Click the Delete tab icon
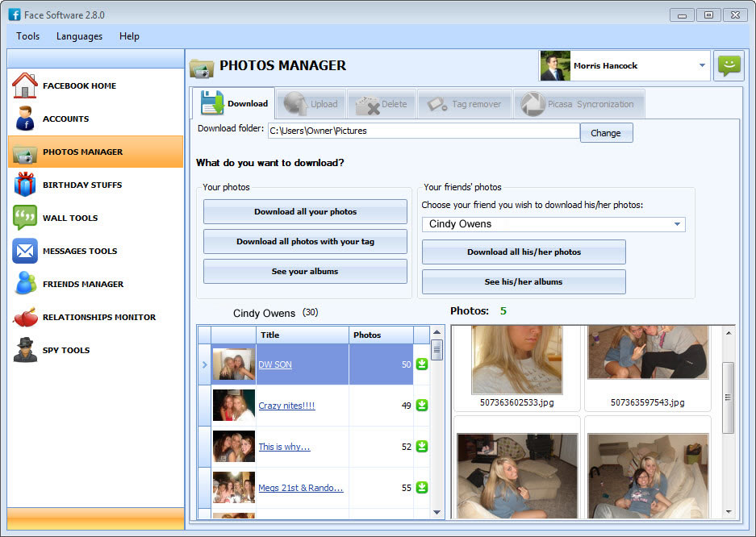Screen dimensions: 756x537 367,105
